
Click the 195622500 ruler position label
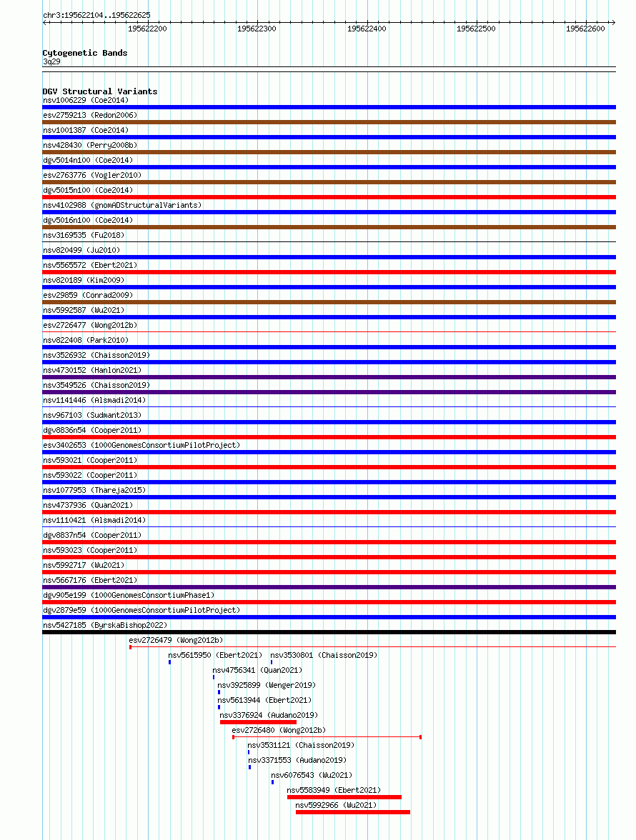click(x=476, y=29)
